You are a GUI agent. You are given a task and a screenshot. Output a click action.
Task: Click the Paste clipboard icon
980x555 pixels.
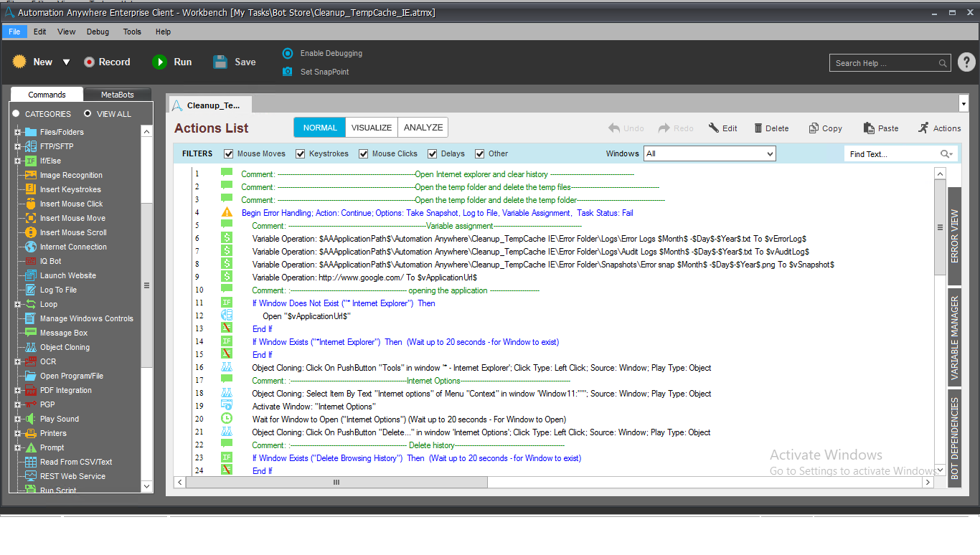point(869,128)
